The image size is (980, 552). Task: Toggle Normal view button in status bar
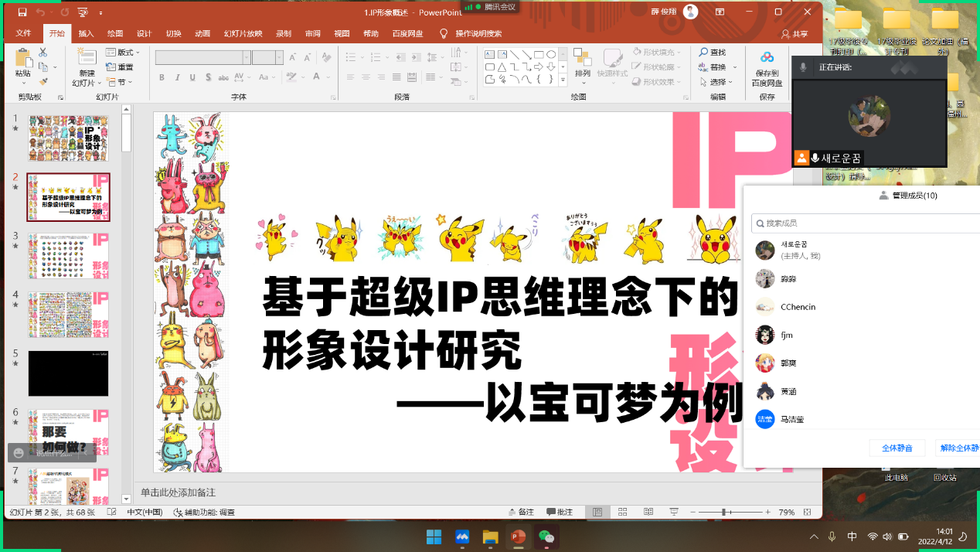point(597,512)
